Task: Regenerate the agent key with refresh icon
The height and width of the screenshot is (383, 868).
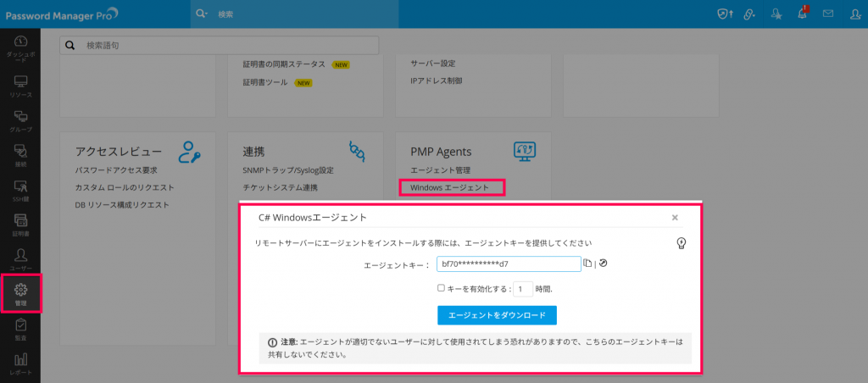Action: point(603,264)
